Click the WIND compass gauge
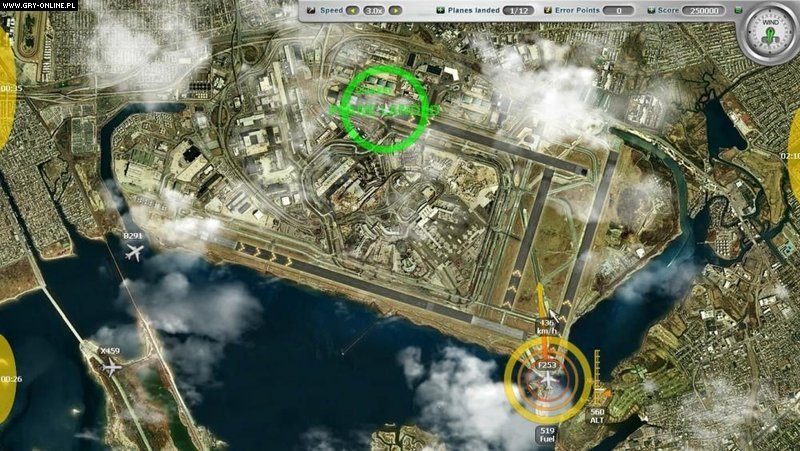The image size is (800, 451). pos(770,33)
